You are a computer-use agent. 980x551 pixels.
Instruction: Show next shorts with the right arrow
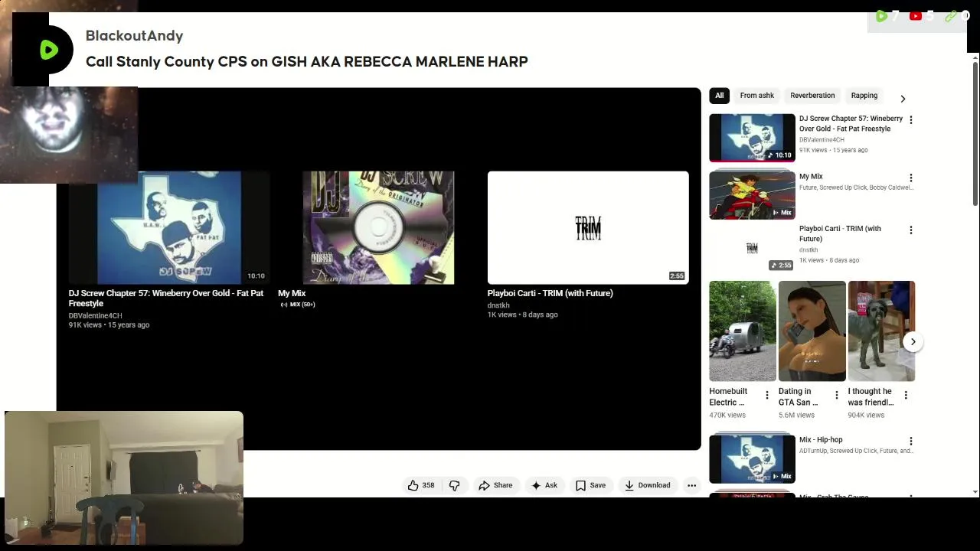pyautogui.click(x=913, y=342)
